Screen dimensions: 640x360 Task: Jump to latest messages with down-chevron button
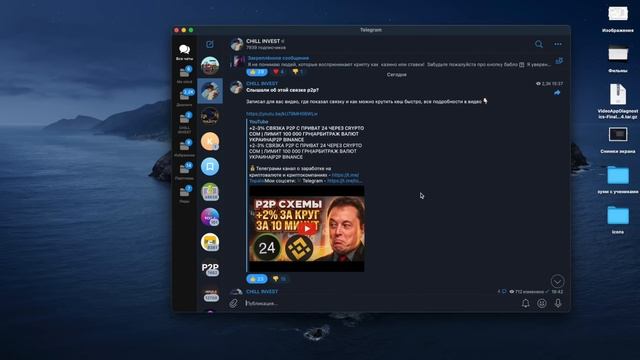pyautogui.click(x=557, y=281)
